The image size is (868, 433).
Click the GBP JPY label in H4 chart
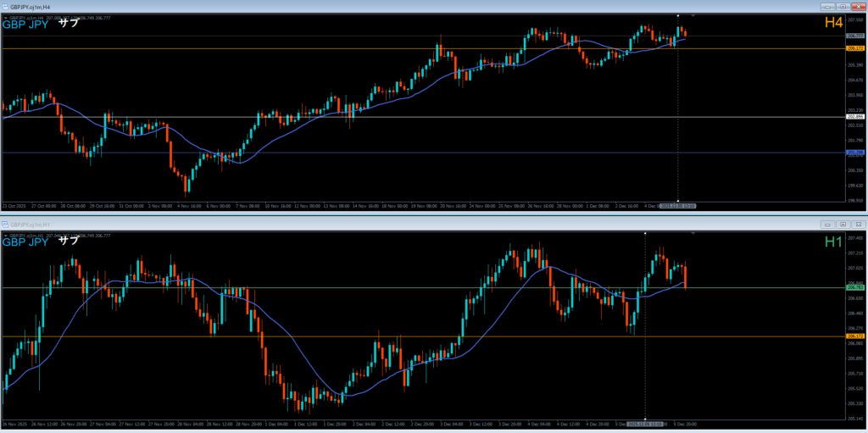pos(25,24)
